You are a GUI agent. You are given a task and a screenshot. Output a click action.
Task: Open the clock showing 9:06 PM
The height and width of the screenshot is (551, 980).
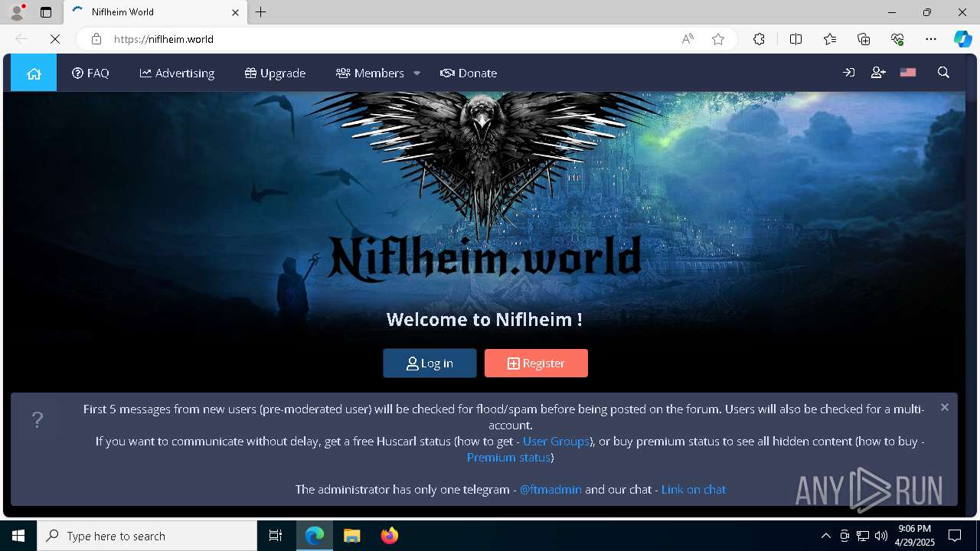click(915, 536)
